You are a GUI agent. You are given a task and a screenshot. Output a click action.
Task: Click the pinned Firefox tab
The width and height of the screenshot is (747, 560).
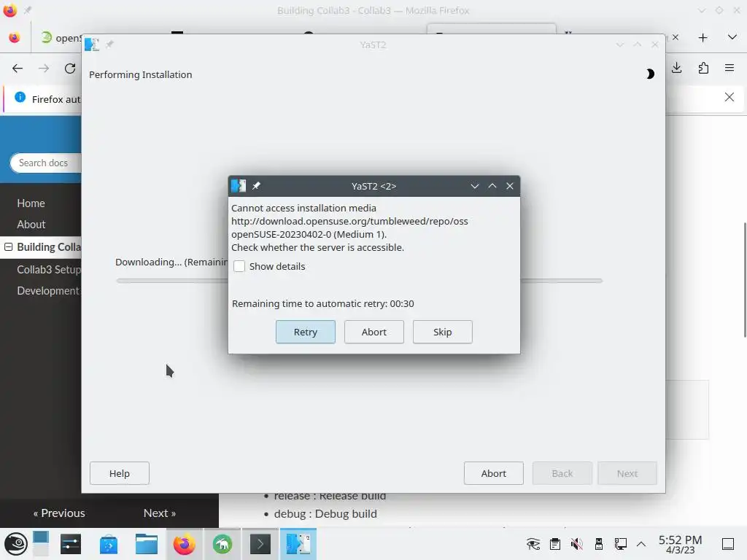[15, 38]
